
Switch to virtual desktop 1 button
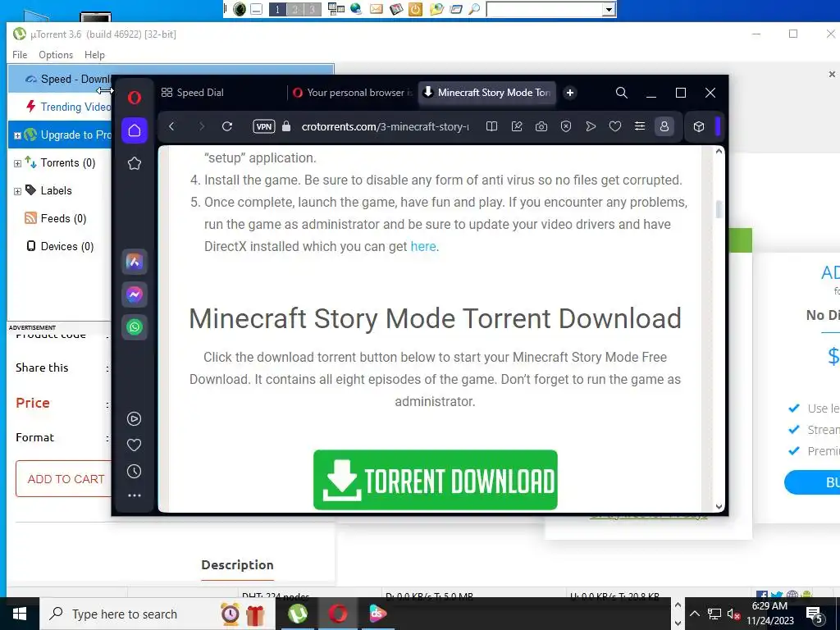[x=277, y=9]
